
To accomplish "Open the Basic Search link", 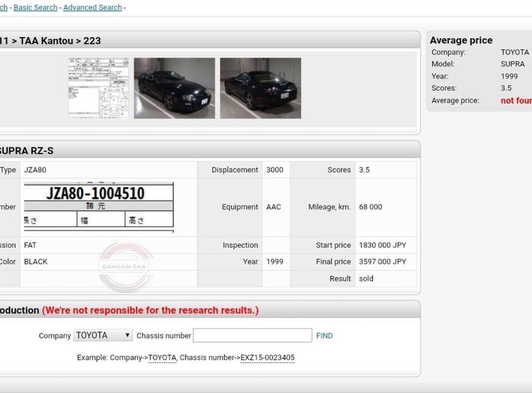I will (x=35, y=7).
